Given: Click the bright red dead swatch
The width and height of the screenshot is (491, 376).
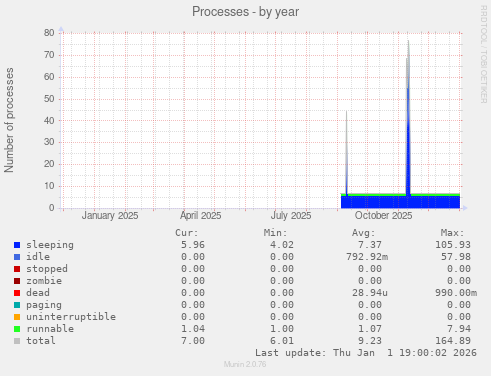Looking at the screenshot, I should coord(17,293).
